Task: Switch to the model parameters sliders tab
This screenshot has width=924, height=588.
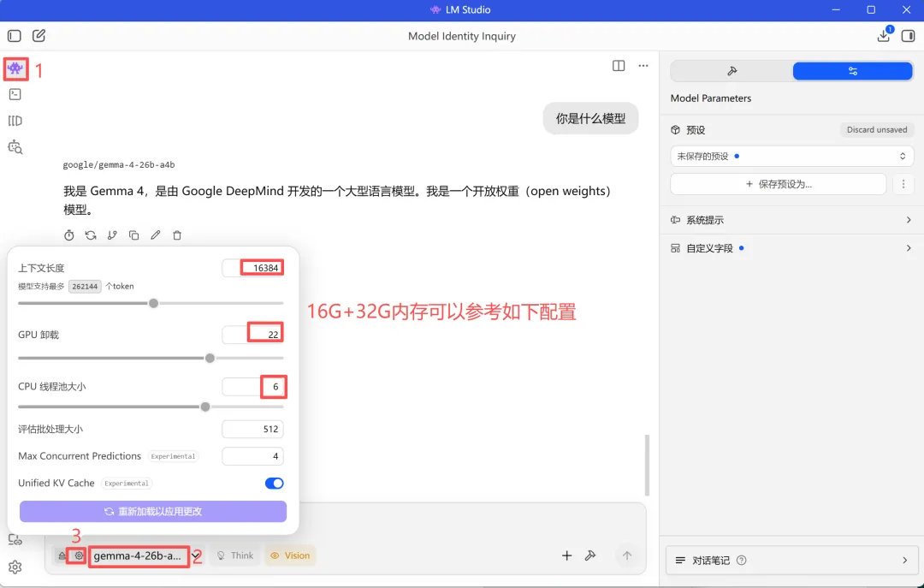Action: click(x=853, y=71)
